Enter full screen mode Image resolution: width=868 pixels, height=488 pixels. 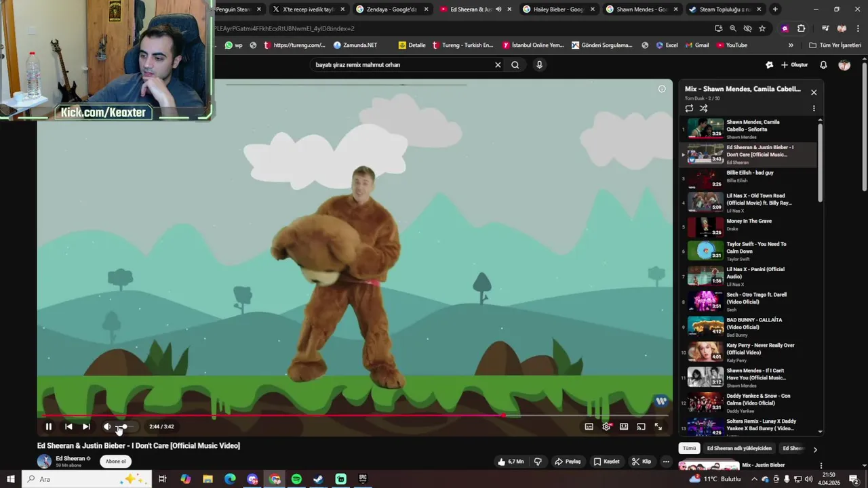[658, 426]
